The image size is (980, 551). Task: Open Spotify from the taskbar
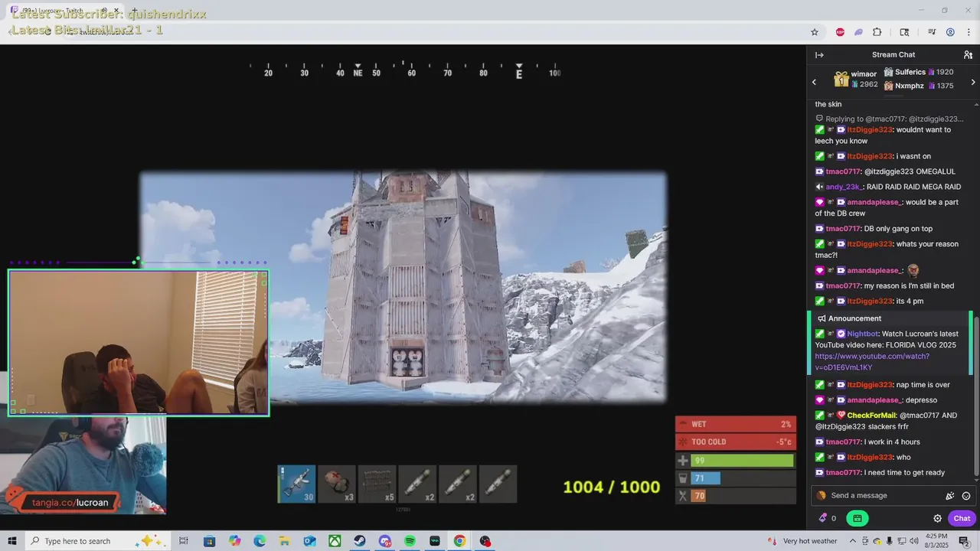click(x=410, y=541)
